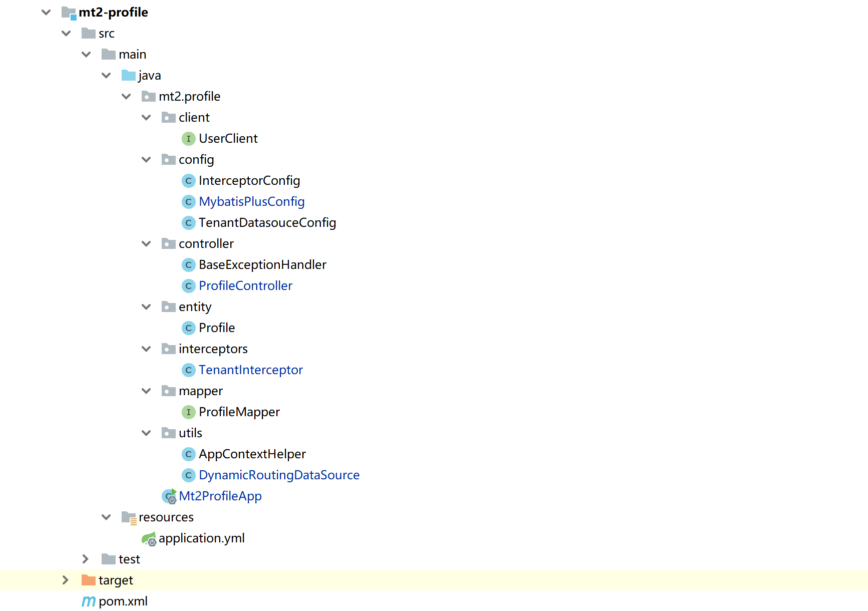Collapse the entity package chevron
Viewport: 868px width, 611px height.
[x=146, y=307]
